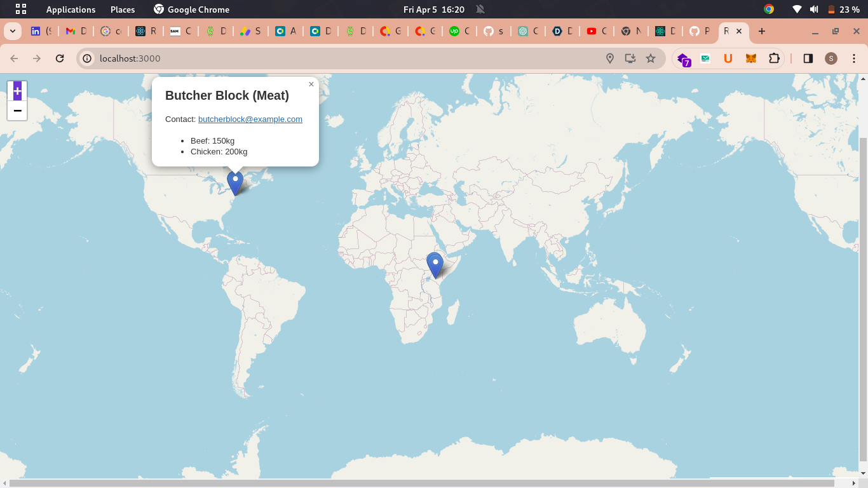
Task: Open Chrome's three-dot menu
Action: tap(853, 58)
